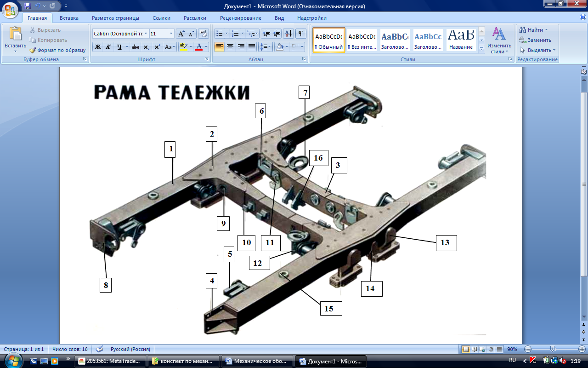Viewport: 588px width, 368px height.
Task: Click the Format Painter brush icon
Action: pyautogui.click(x=33, y=50)
